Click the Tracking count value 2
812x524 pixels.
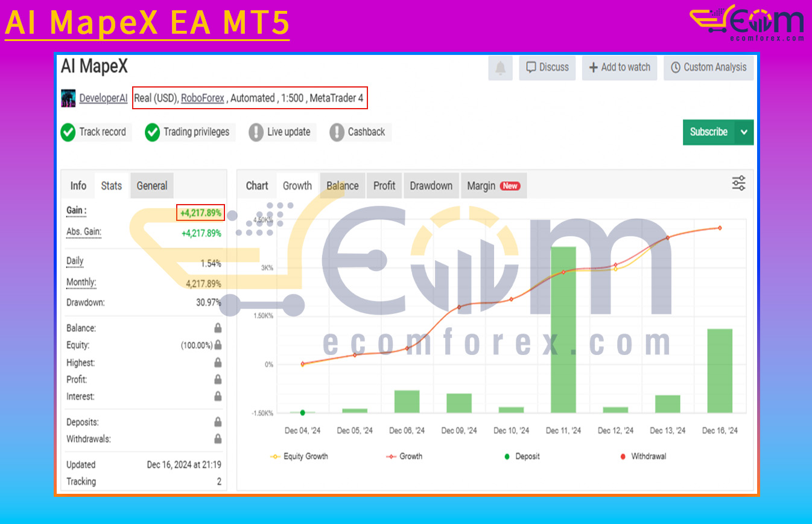tap(219, 482)
